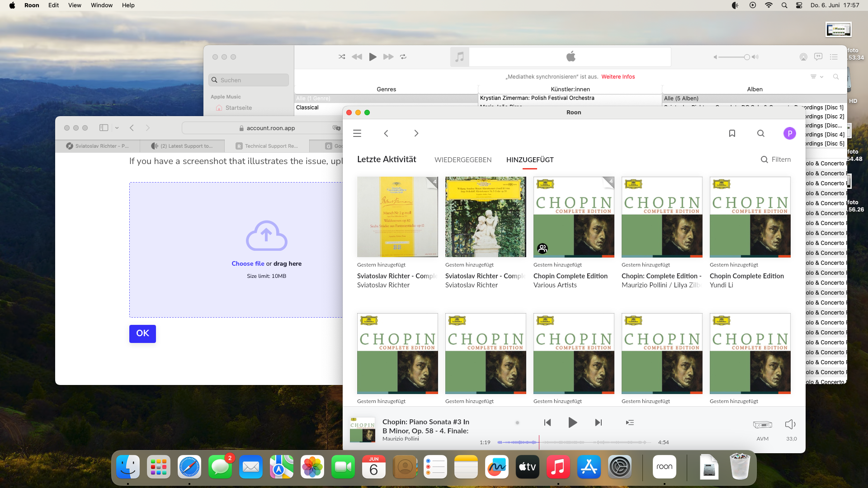Image resolution: width=868 pixels, height=488 pixels.
Task: Click the cloud upload icon
Action: 267,235
